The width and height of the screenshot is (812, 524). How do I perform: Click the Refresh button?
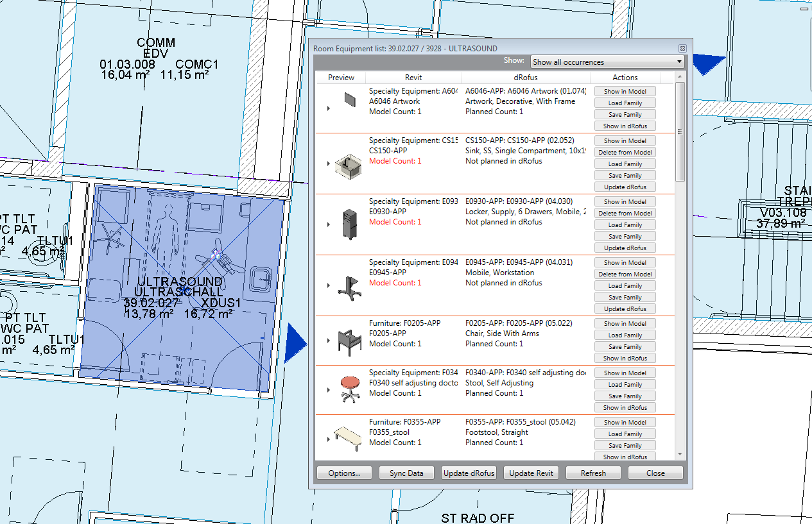593,473
